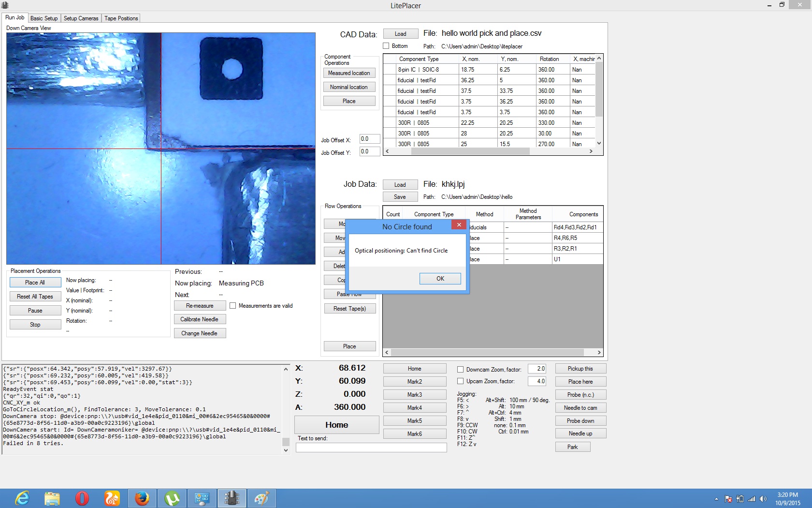Click the Park button
The height and width of the screenshot is (508, 812).
(x=573, y=447)
